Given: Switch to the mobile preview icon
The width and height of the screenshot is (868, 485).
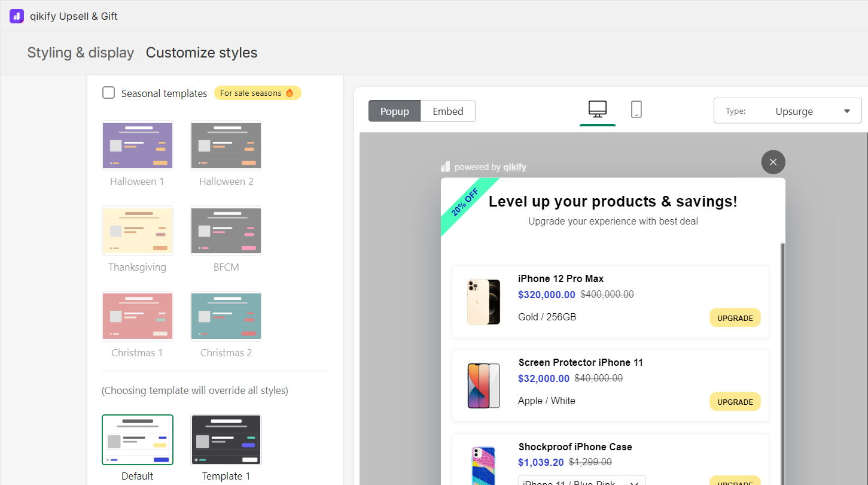Looking at the screenshot, I should [x=636, y=109].
